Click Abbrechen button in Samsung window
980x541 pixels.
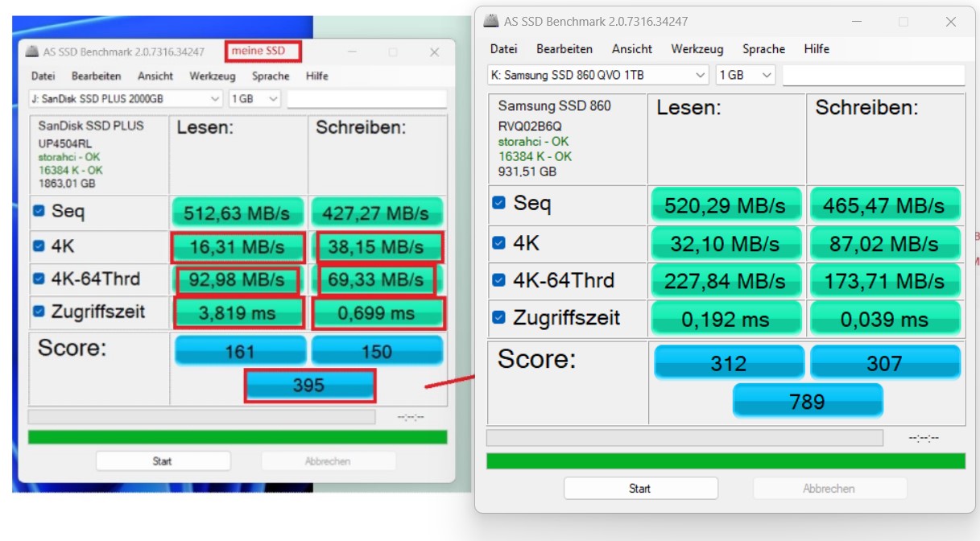point(829,488)
